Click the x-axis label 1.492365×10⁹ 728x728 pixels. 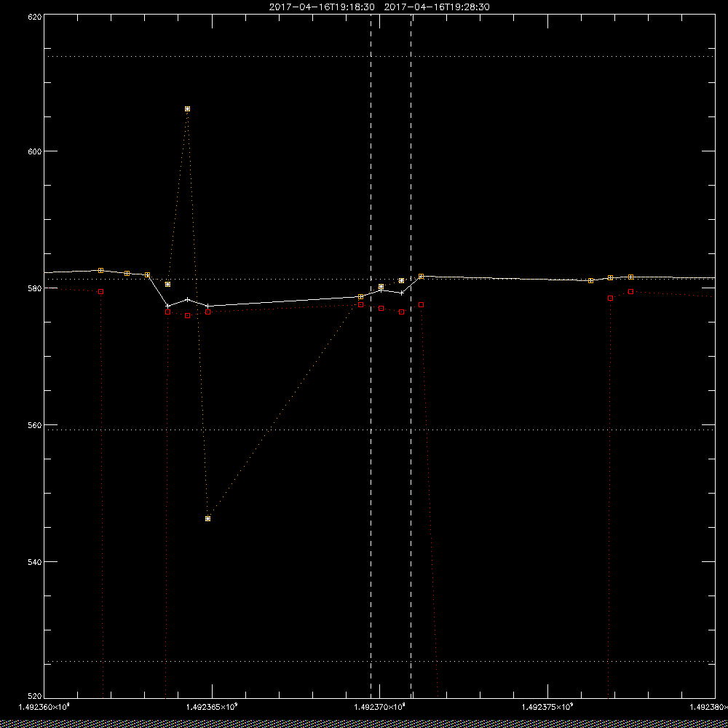click(x=212, y=707)
